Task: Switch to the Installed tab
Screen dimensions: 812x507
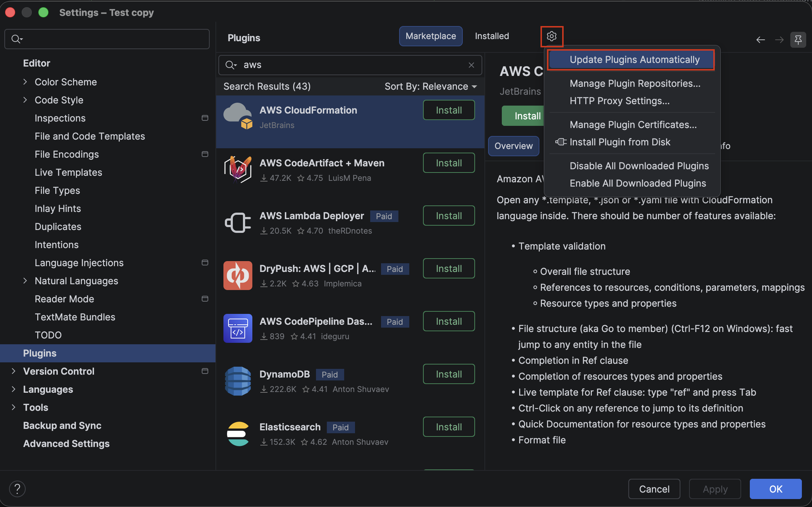Action: tap(492, 36)
